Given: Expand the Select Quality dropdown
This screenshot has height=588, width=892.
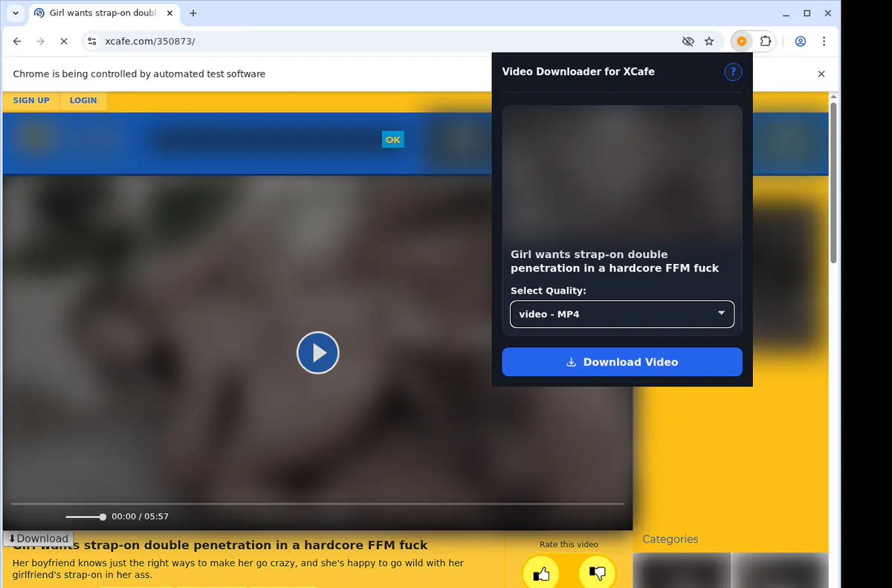Looking at the screenshot, I should pos(622,314).
